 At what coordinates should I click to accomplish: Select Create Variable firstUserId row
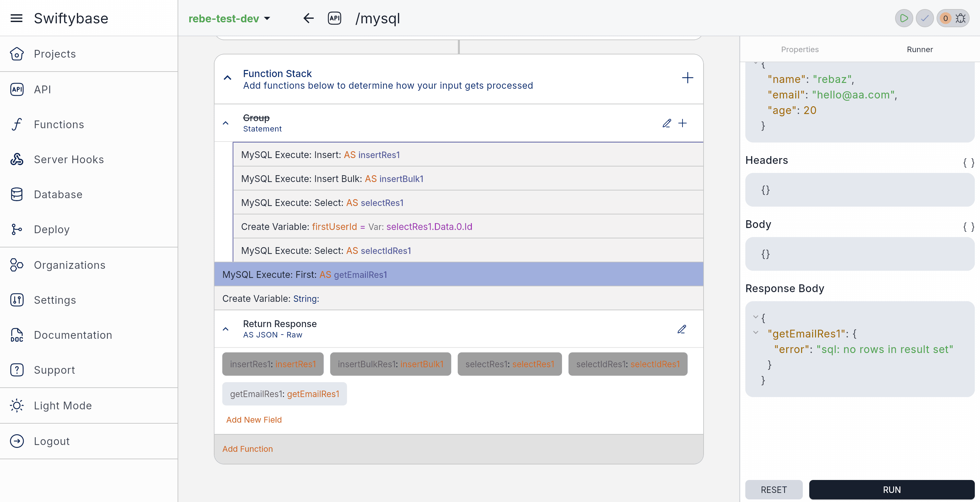pyautogui.click(x=468, y=226)
